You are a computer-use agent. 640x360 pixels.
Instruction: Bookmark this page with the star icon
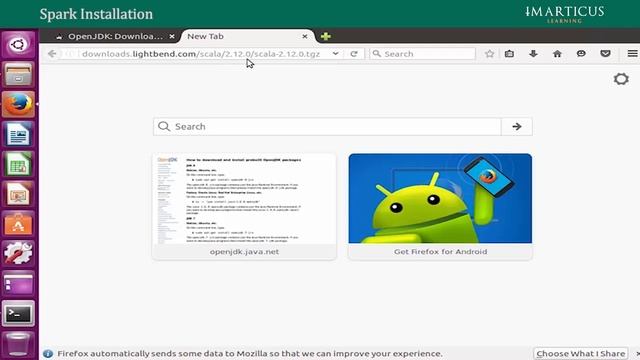[x=489, y=54]
